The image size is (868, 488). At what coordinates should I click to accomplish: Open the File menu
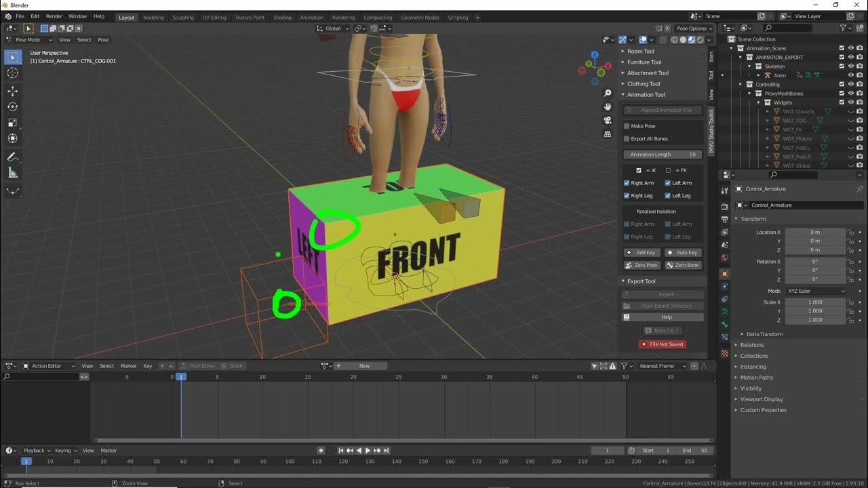(20, 16)
